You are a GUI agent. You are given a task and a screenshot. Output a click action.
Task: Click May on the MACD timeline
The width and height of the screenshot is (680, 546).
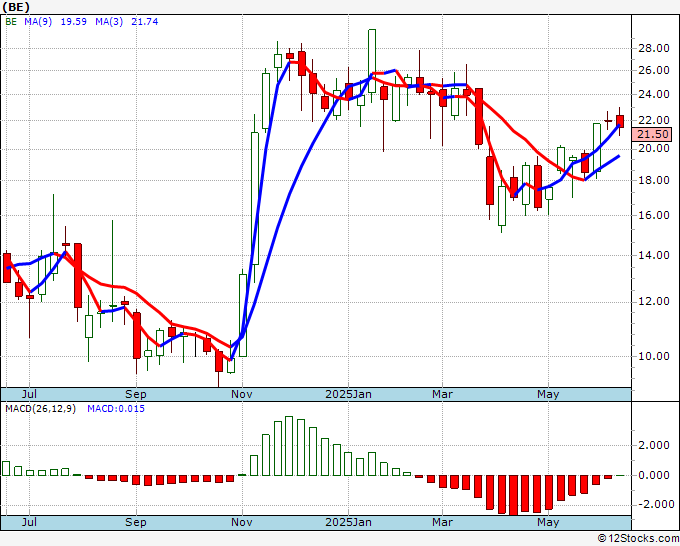[548, 522]
